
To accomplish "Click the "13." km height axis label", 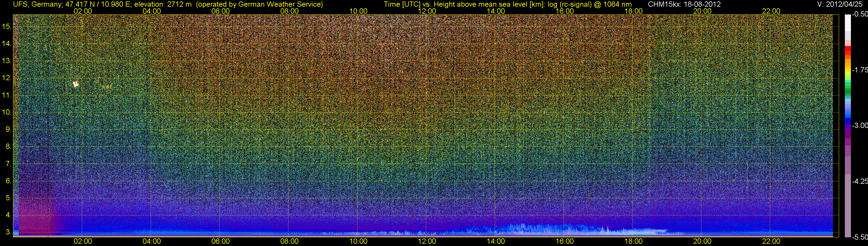I will 7,61.
